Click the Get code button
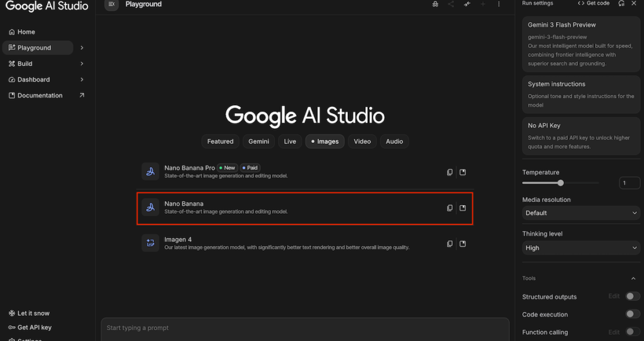 (594, 3)
